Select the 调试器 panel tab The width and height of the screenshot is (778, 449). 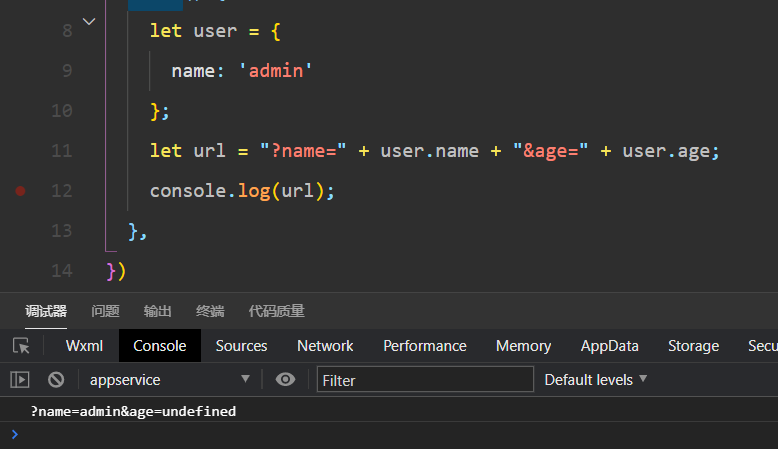click(x=46, y=311)
